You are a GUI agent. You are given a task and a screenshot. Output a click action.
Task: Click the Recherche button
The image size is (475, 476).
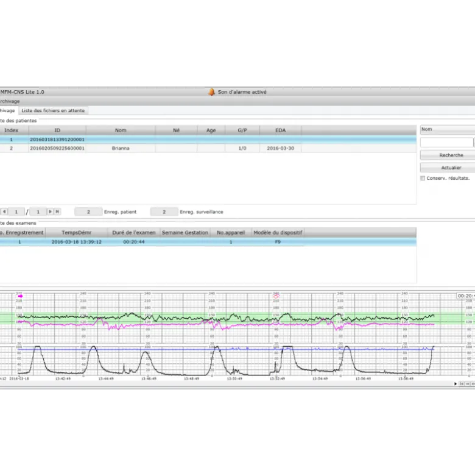(x=448, y=155)
